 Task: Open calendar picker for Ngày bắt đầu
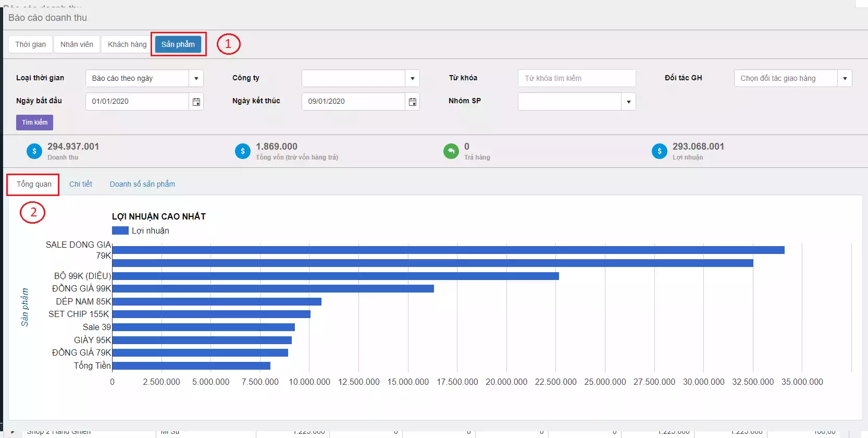[x=196, y=102]
